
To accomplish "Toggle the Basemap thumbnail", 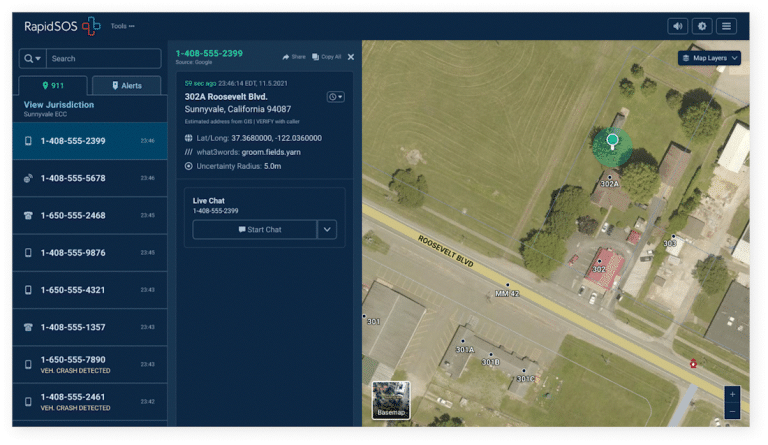I will (x=391, y=400).
